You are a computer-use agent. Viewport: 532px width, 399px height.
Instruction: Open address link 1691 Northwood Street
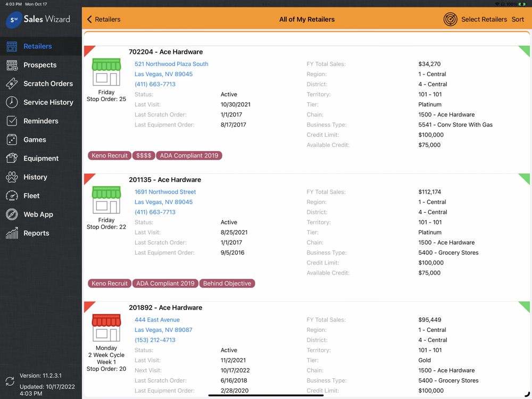point(165,192)
